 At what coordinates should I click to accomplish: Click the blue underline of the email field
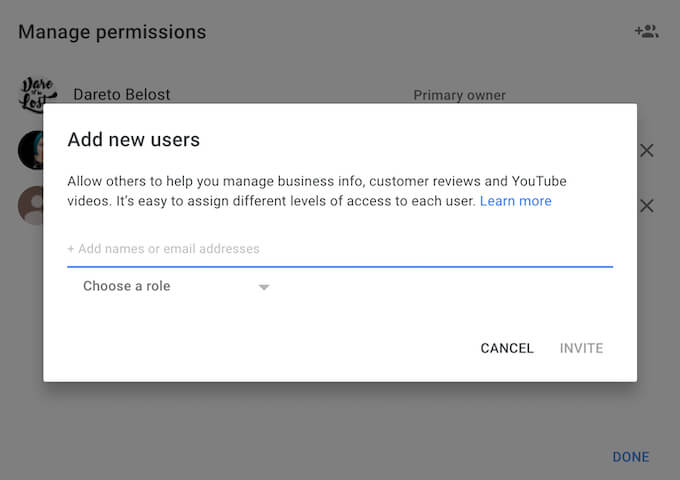pos(339,267)
